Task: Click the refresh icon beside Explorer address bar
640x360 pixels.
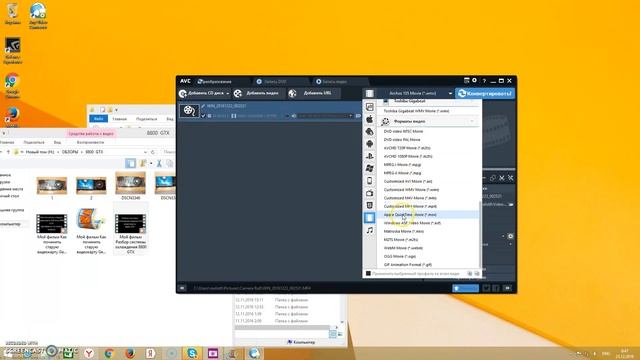Action: coord(153,152)
